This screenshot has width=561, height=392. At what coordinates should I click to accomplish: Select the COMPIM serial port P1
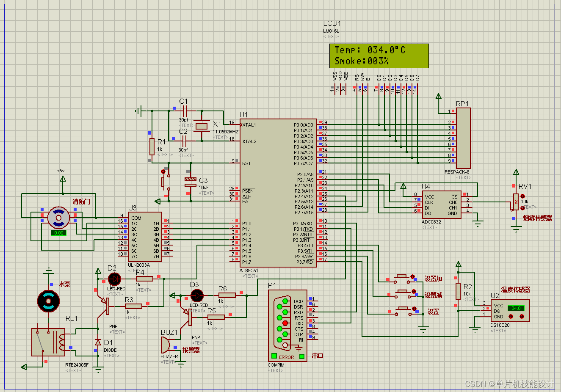coord(287,326)
